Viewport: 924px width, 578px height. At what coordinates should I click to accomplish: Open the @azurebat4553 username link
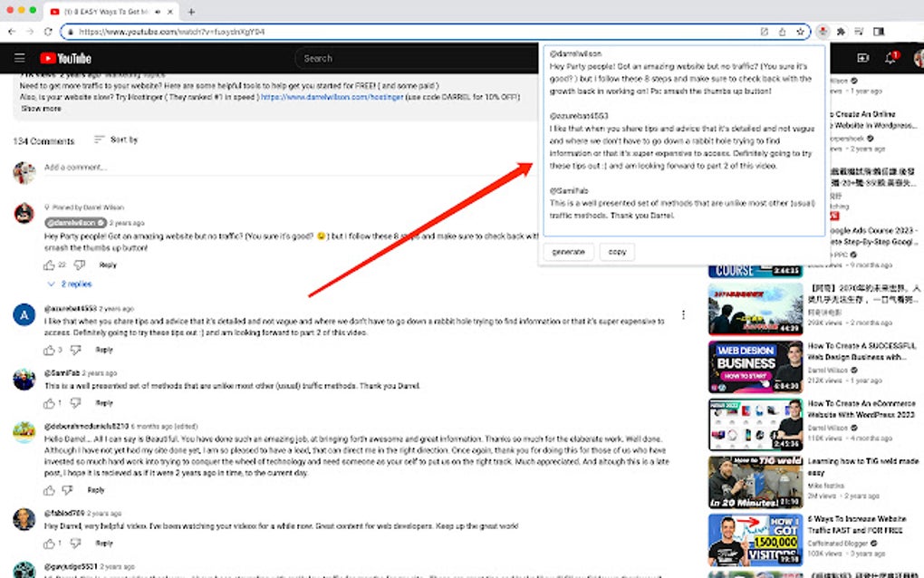point(70,309)
